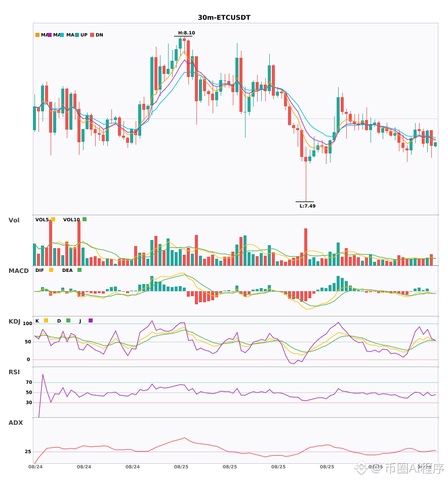
Task: Click the MACD panel label
Action: (x=18, y=270)
